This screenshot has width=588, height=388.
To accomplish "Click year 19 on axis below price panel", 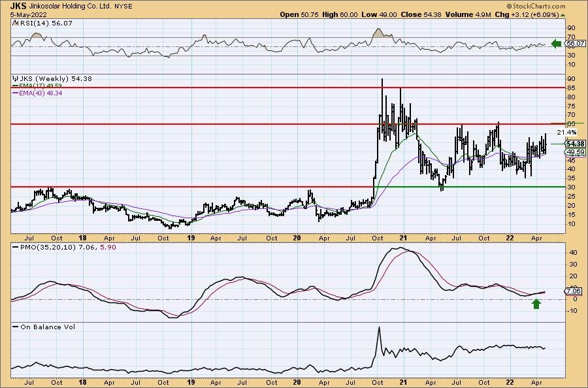I will 191,238.
